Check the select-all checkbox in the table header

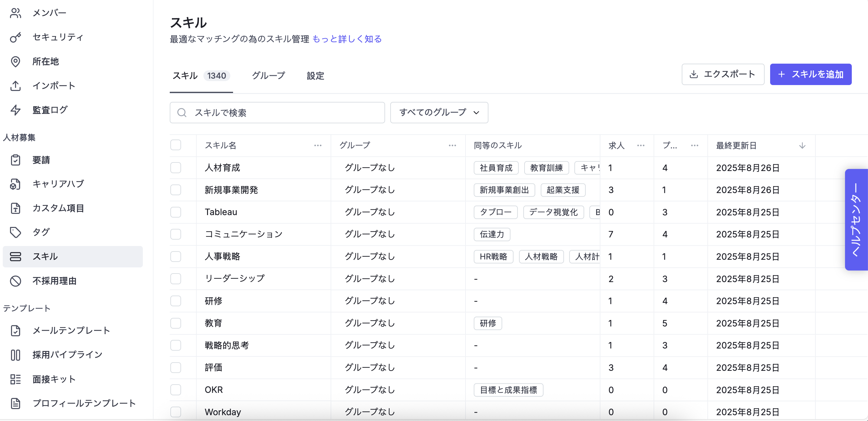pyautogui.click(x=176, y=145)
